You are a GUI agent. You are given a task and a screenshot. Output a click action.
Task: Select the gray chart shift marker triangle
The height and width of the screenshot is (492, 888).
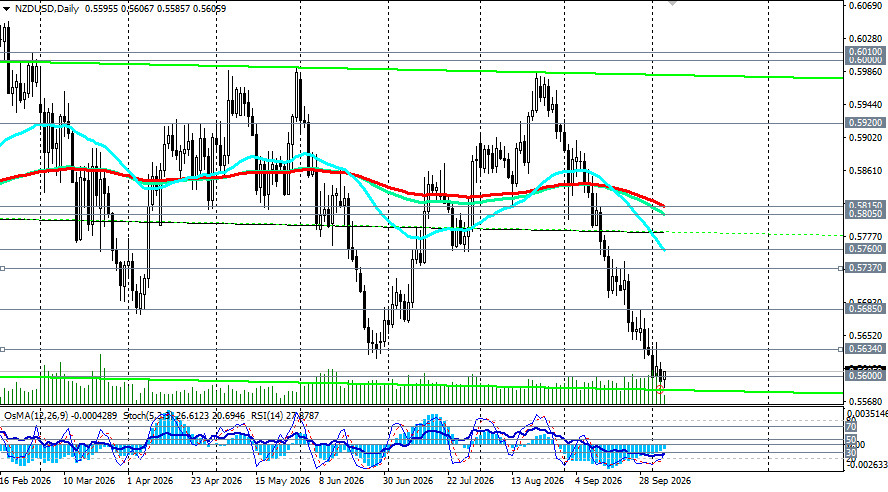coord(672,3)
